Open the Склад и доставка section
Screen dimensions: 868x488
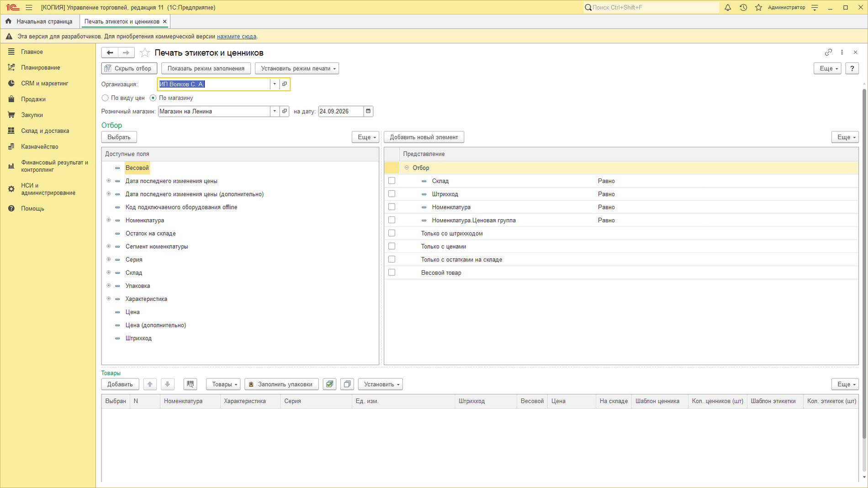pyautogui.click(x=45, y=131)
